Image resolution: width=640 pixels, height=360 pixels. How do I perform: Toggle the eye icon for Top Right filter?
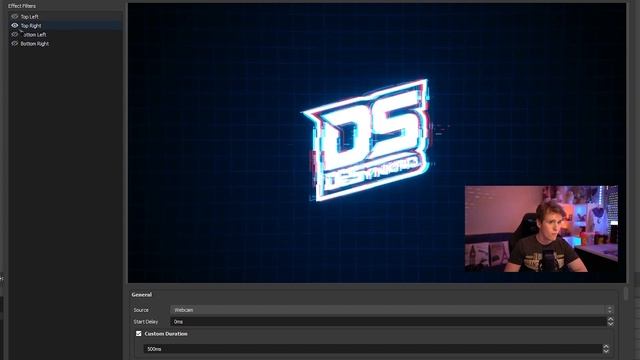tap(15, 25)
